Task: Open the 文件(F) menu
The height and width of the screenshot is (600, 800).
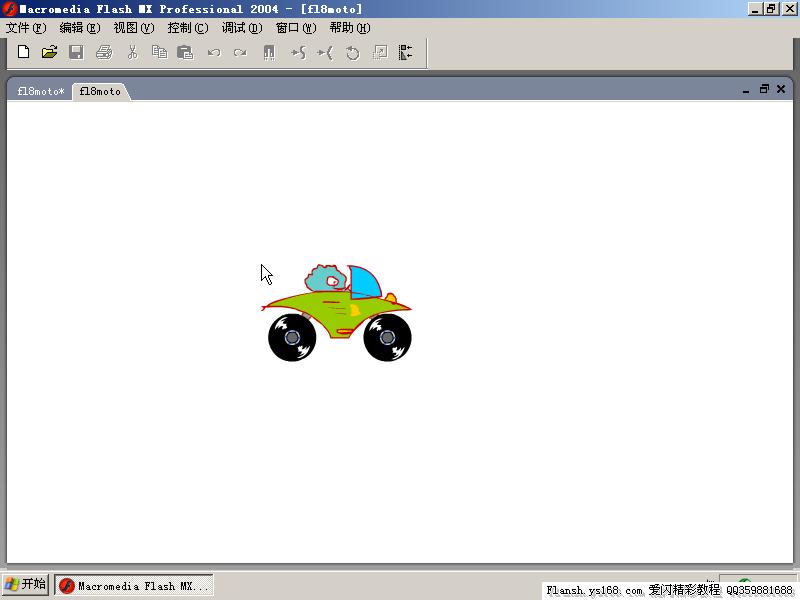Action: coord(26,28)
